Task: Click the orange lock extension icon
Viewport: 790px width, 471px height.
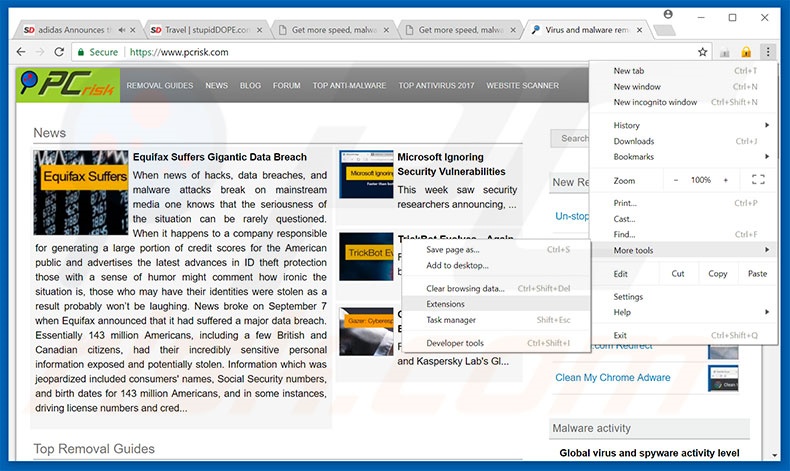Action: tap(746, 52)
